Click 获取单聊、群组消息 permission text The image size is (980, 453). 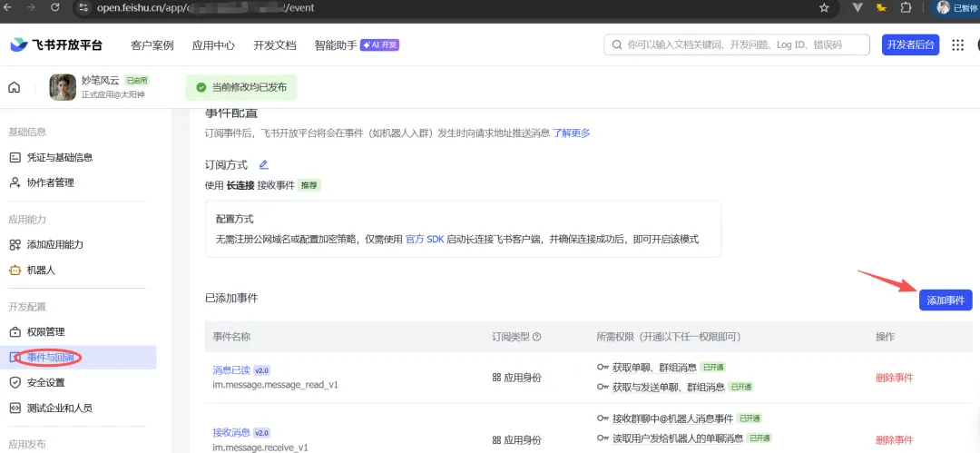[654, 368]
